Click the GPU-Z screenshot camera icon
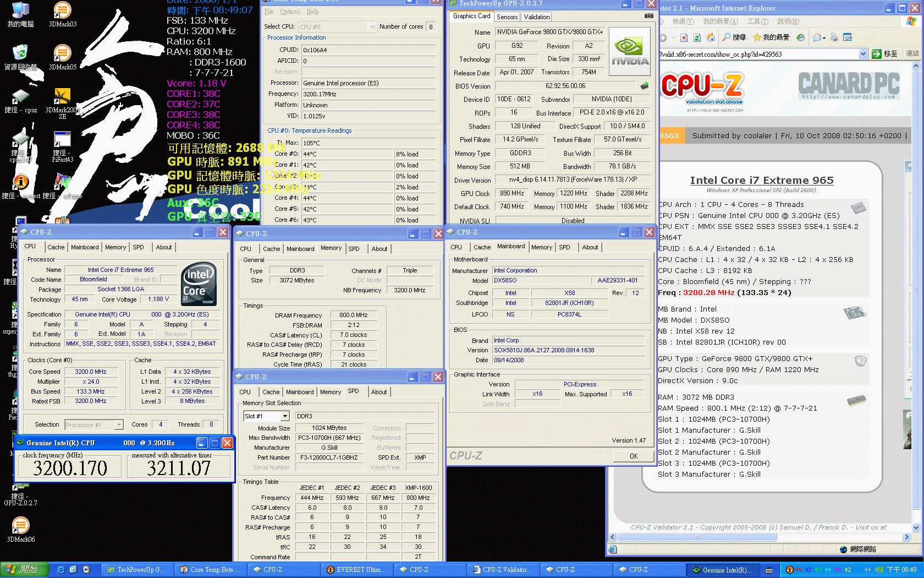 (x=649, y=16)
